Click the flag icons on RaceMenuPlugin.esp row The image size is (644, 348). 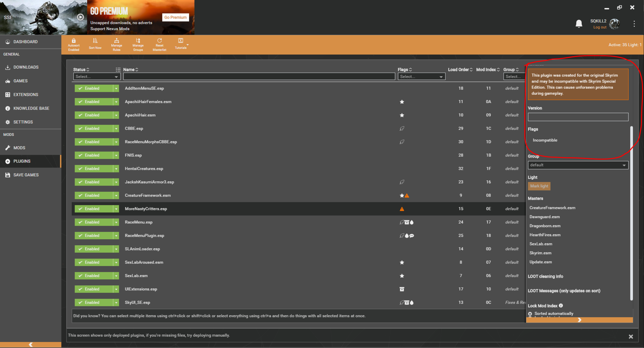407,236
